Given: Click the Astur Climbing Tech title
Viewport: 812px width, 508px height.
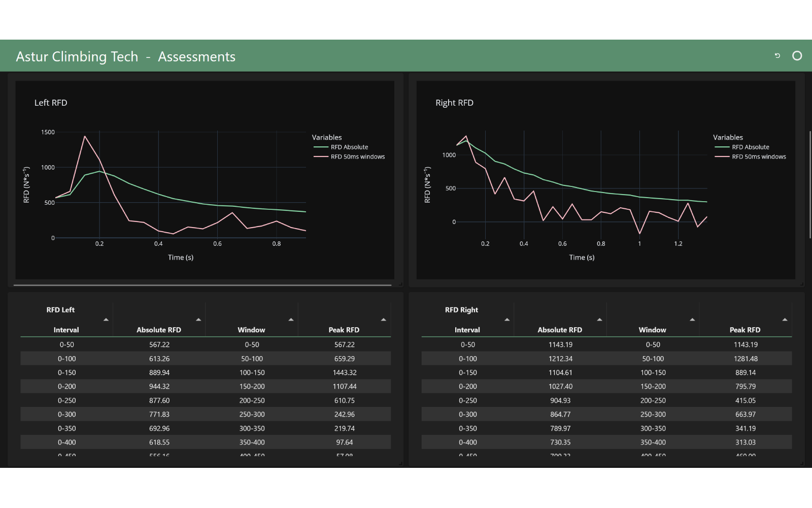Looking at the screenshot, I should point(77,56).
